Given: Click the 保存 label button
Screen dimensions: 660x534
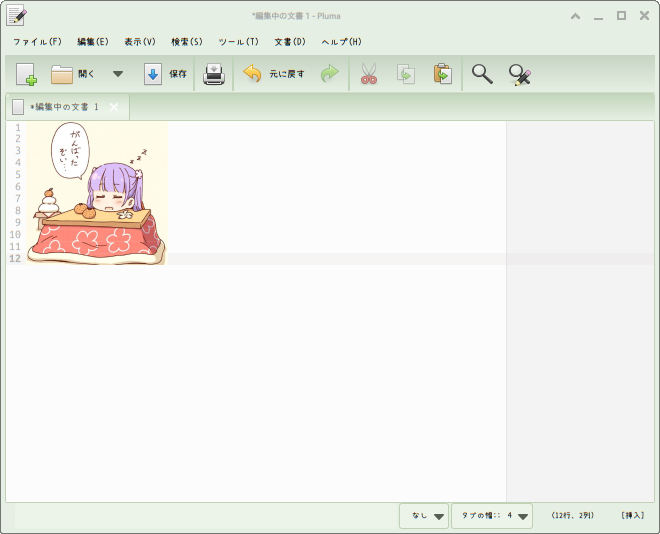Looking at the screenshot, I should coord(178,74).
